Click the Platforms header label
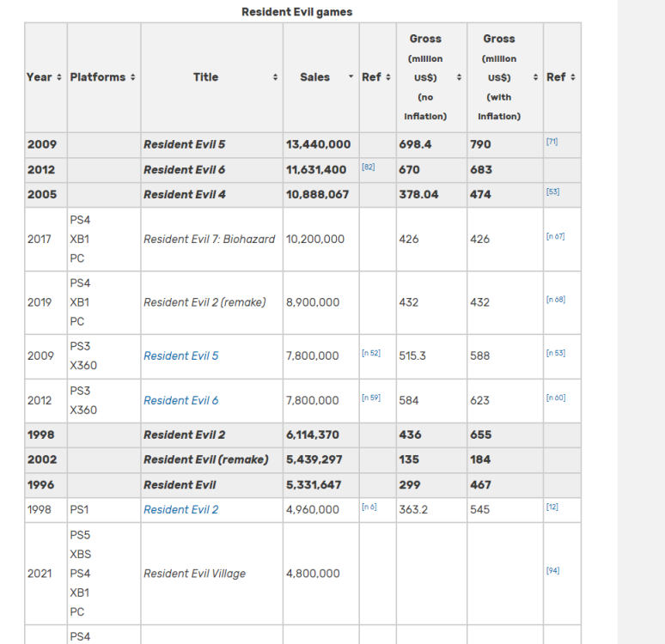The height and width of the screenshot is (644, 665). pyautogui.click(x=98, y=77)
